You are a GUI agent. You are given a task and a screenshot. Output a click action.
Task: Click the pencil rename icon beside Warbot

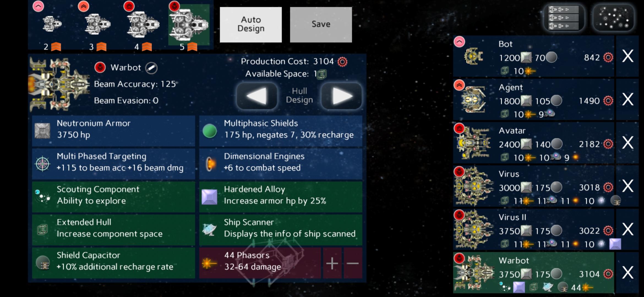click(x=151, y=68)
